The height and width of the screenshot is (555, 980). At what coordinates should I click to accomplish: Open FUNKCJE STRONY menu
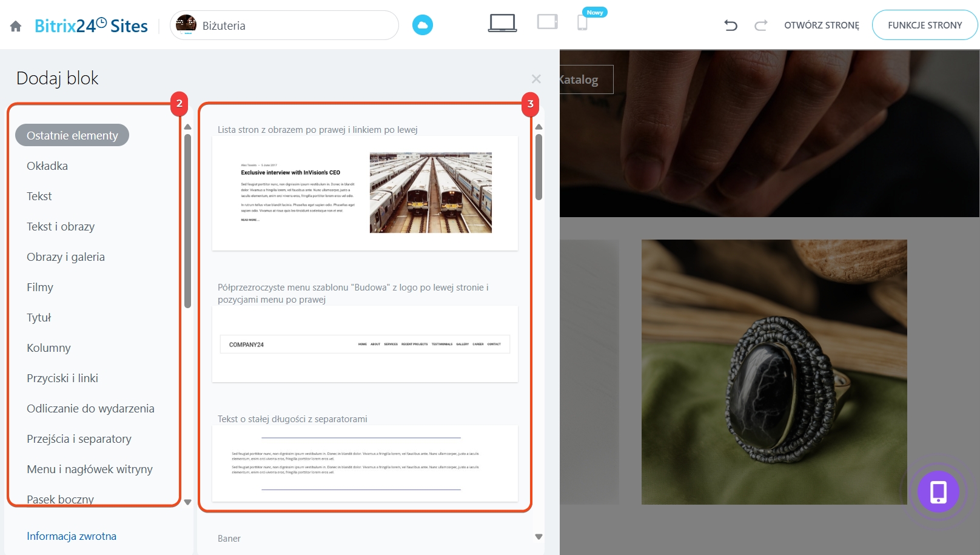[x=925, y=25]
